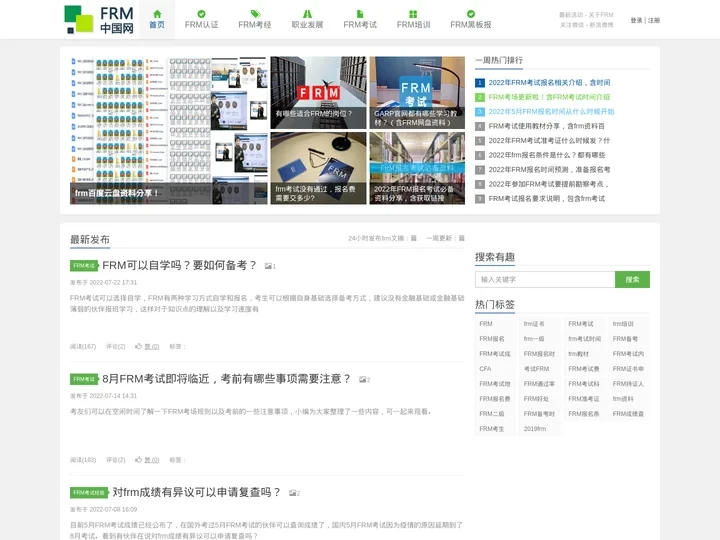The width and height of the screenshot is (720, 540).
Task: Open ranking item 2022年frm报名条件是什么
Action: 547,155
